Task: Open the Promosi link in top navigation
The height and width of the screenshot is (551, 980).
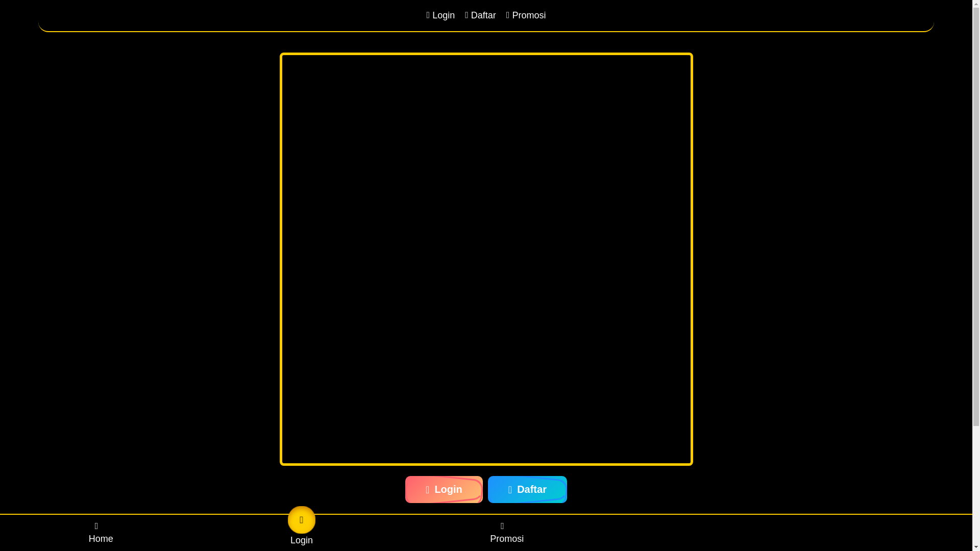Action: point(526,15)
